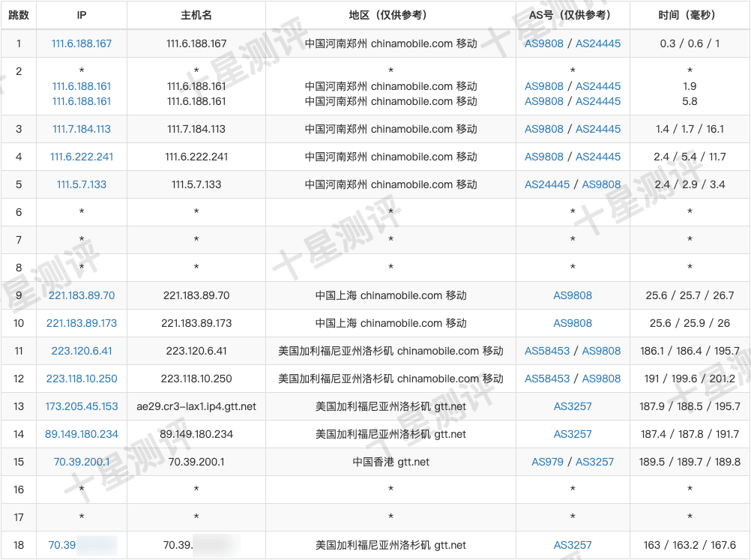Open the AS9808 link in the hop 1 row
The width and height of the screenshot is (751, 560).
(x=544, y=43)
